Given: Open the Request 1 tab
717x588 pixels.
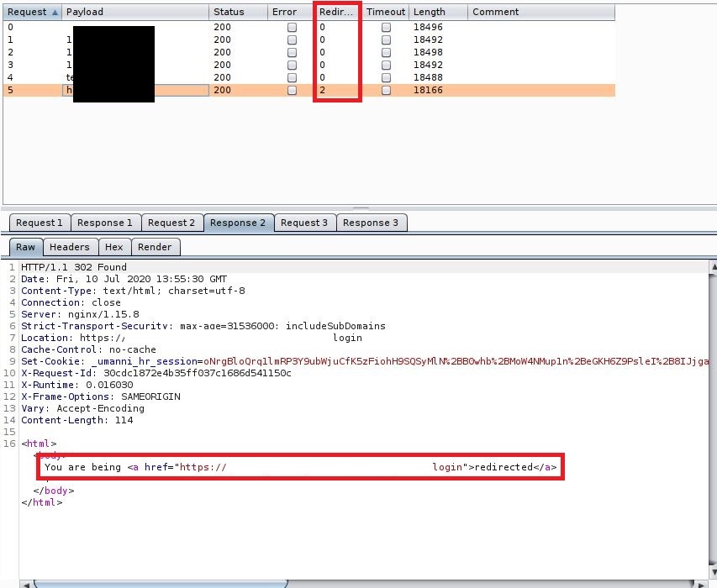Looking at the screenshot, I should tap(40, 223).
